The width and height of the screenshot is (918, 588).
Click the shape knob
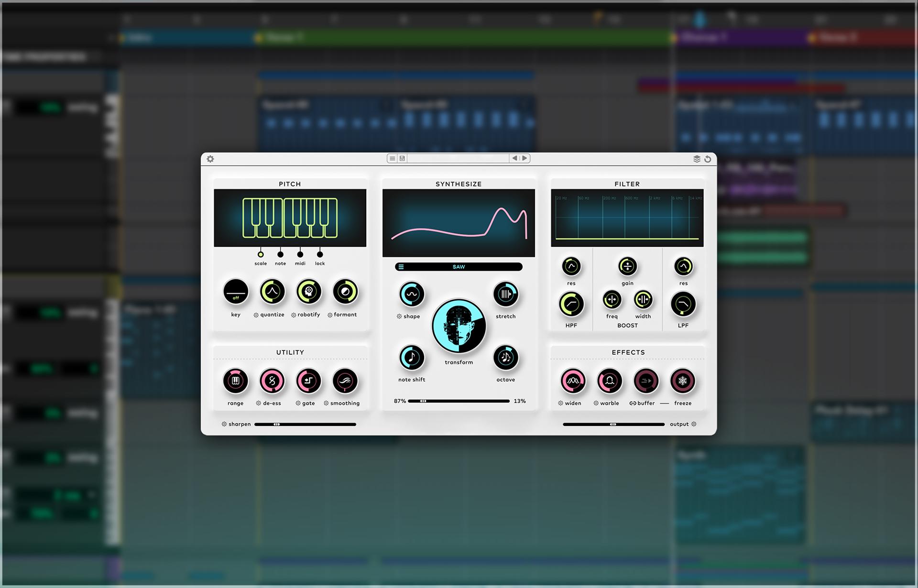pos(412,294)
